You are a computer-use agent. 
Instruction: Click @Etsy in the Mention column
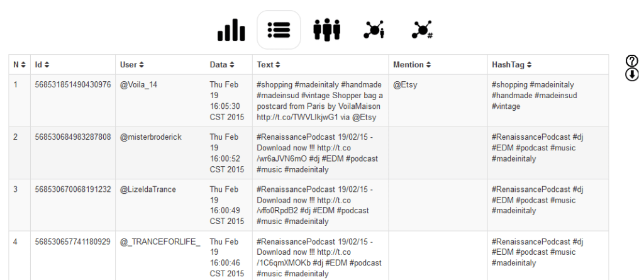point(405,85)
